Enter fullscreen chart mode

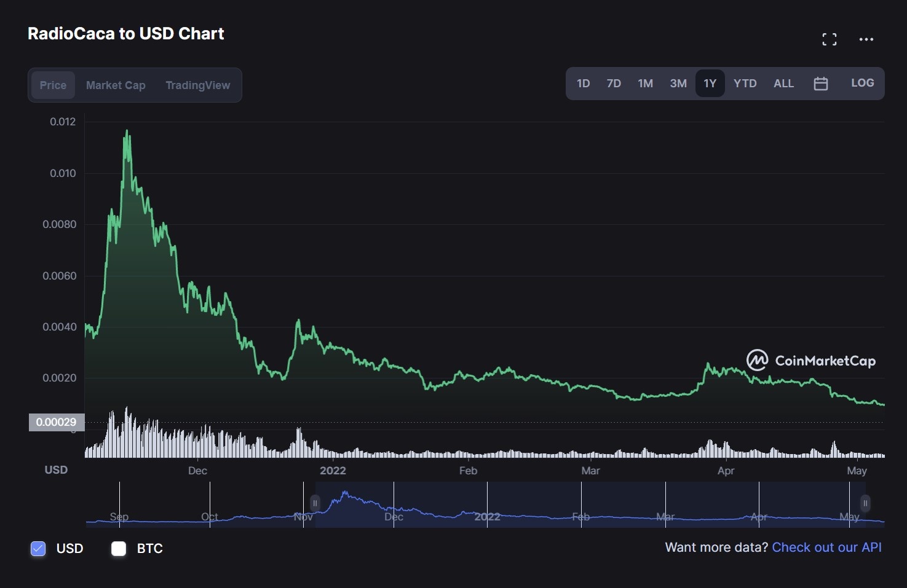click(829, 39)
